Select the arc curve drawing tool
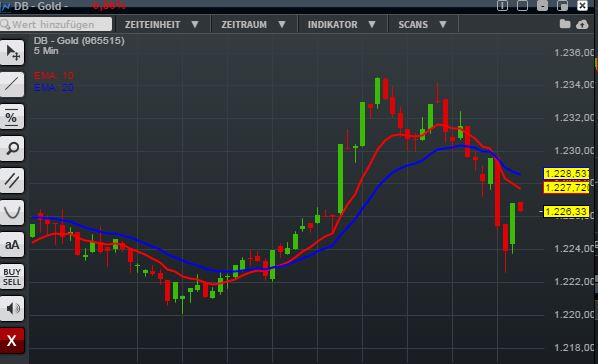The height and width of the screenshot is (364, 598). point(12,212)
